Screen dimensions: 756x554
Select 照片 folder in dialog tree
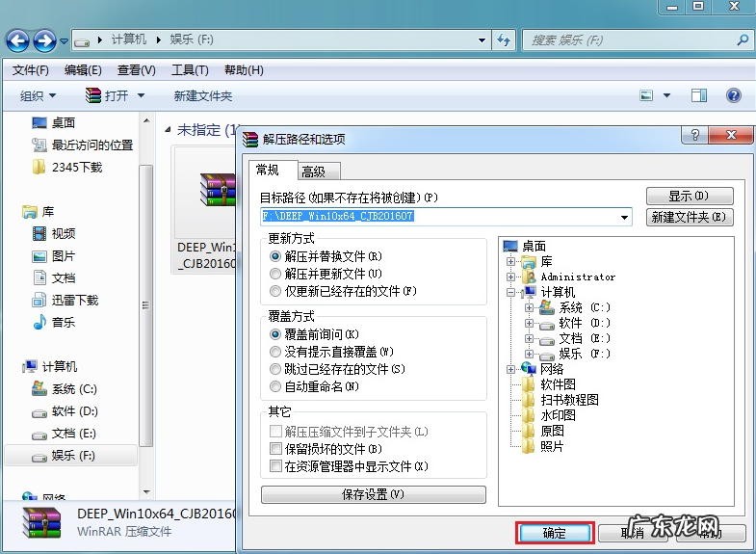point(552,446)
